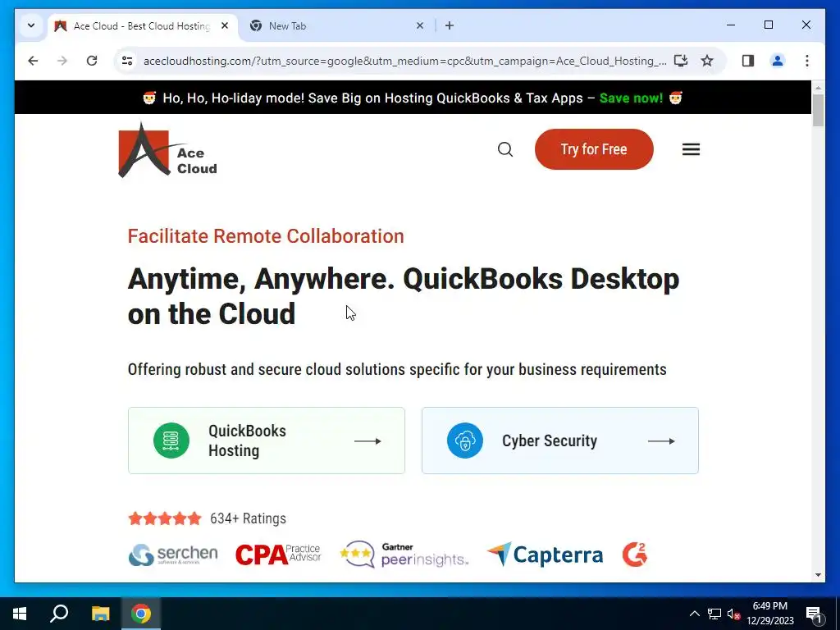Click the 634+ Ratings text
Viewport: 840px width, 630px height.
coord(248,518)
